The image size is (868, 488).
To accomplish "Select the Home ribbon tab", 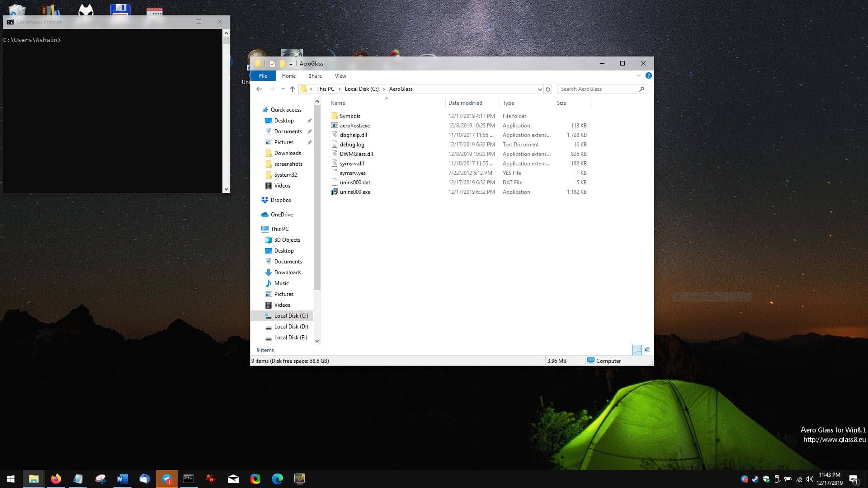I will point(288,75).
